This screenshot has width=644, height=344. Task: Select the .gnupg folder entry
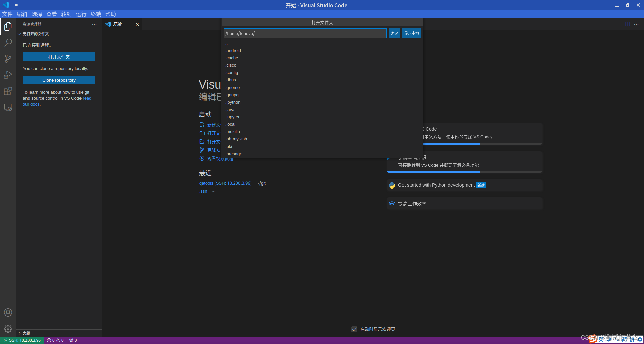coord(322,95)
